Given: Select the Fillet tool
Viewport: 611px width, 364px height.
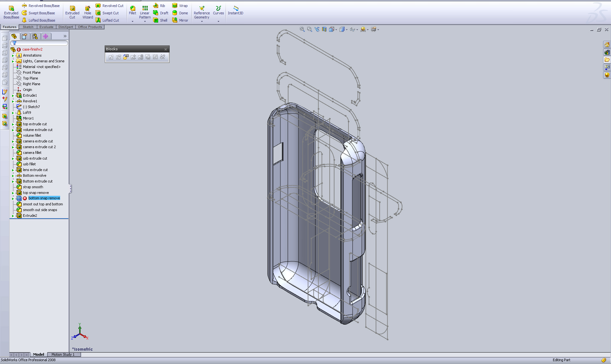Looking at the screenshot, I should click(x=132, y=9).
